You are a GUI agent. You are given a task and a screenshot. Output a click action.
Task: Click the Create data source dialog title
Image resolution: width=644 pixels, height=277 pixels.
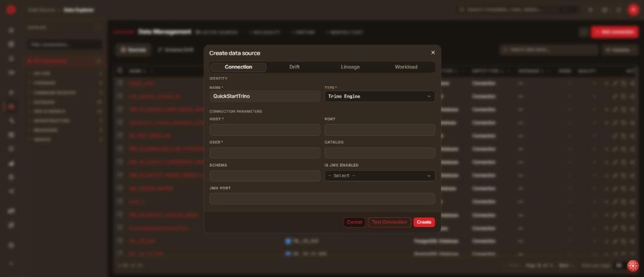coord(234,53)
